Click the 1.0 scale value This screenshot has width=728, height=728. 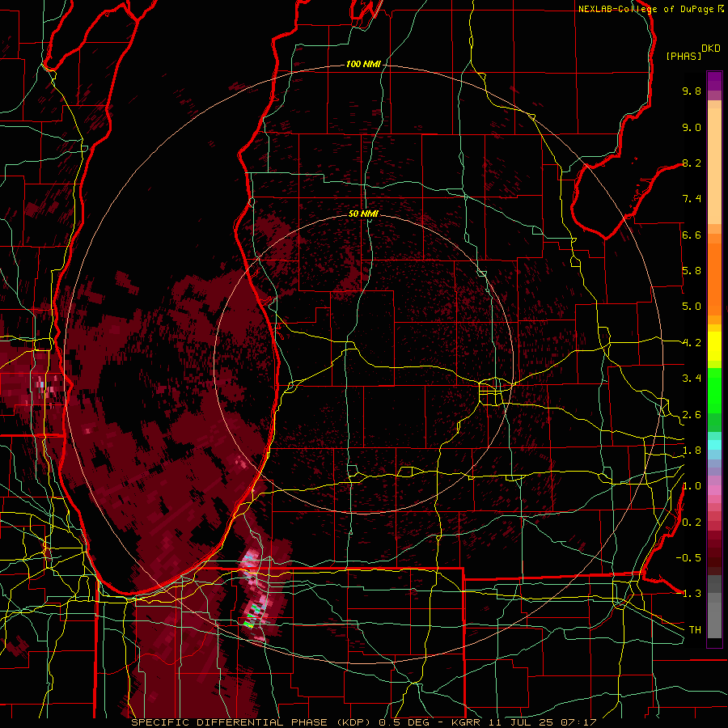[x=692, y=486]
